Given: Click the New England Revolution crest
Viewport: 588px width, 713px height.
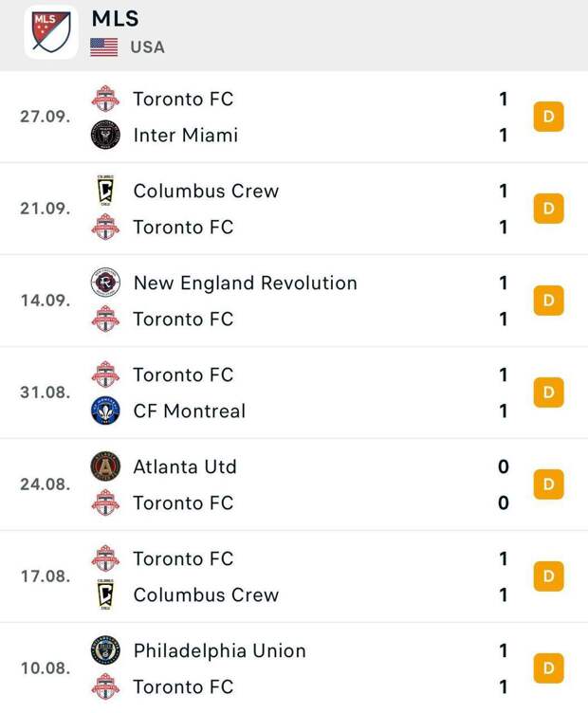Looking at the screenshot, I should point(105,283).
